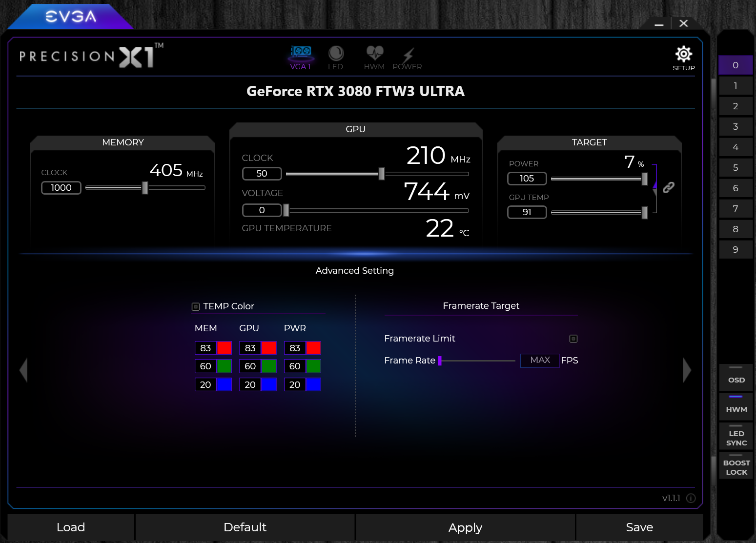756x543 pixels.
Task: Enable the TEMP Color checkbox
Action: 196,306
